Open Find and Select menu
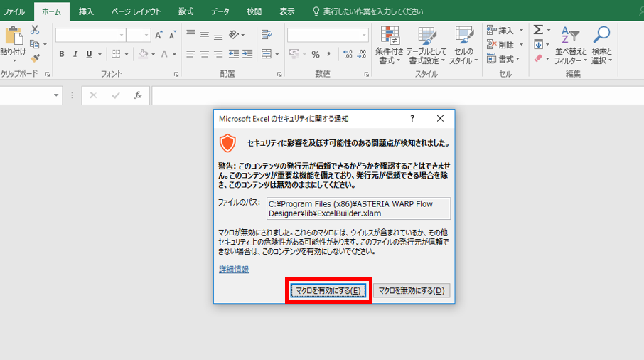 coord(601,46)
